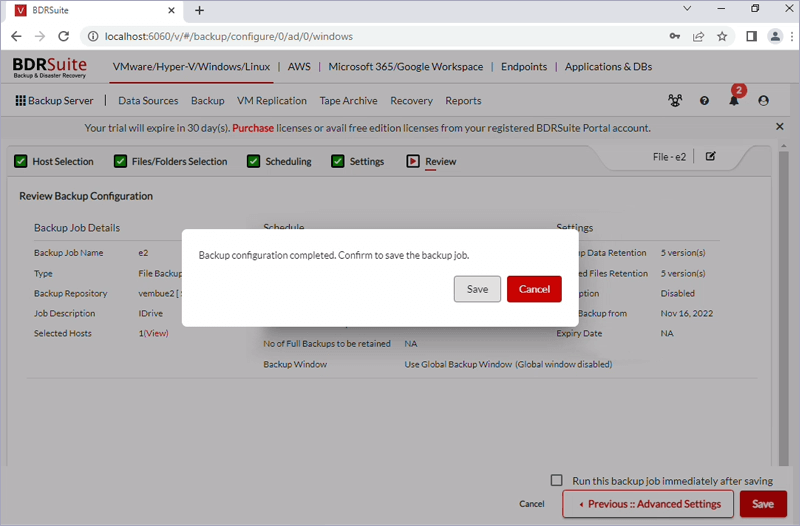Share this page icon in address bar
The height and width of the screenshot is (526, 800).
[698, 36]
